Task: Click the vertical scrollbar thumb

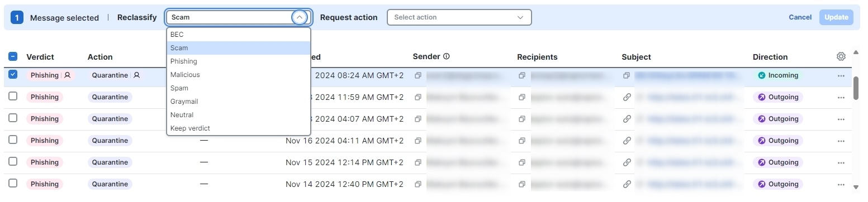Action: click(856, 89)
